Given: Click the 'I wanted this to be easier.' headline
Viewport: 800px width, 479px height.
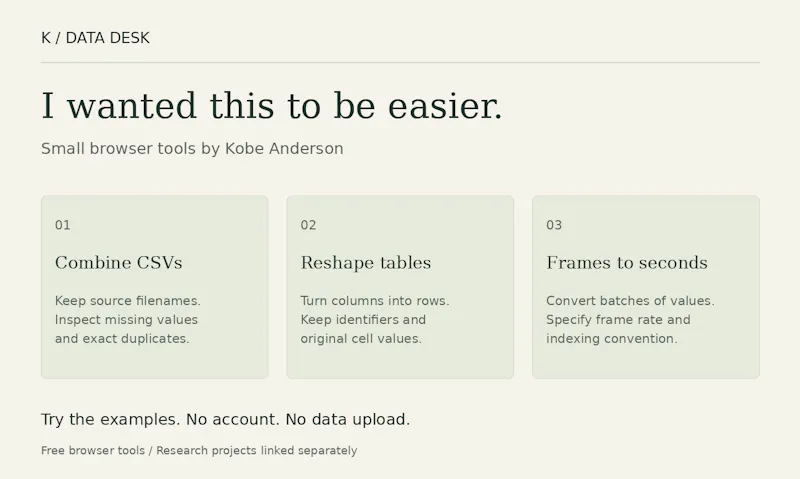Looking at the screenshot, I should click(x=272, y=106).
